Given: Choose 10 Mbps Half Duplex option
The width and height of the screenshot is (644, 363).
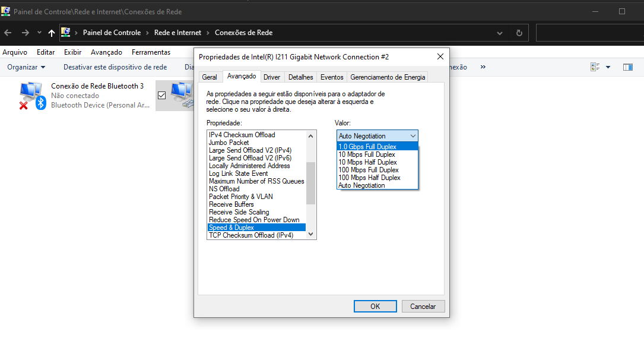Looking at the screenshot, I should point(377,162).
